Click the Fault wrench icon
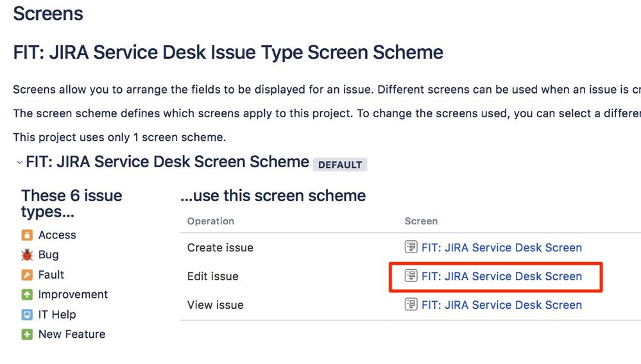The height and width of the screenshot is (364, 641). click(27, 275)
